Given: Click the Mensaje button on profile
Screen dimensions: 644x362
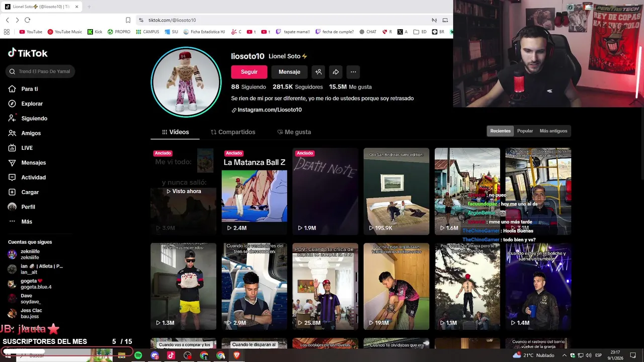Looking at the screenshot, I should 289,72.
